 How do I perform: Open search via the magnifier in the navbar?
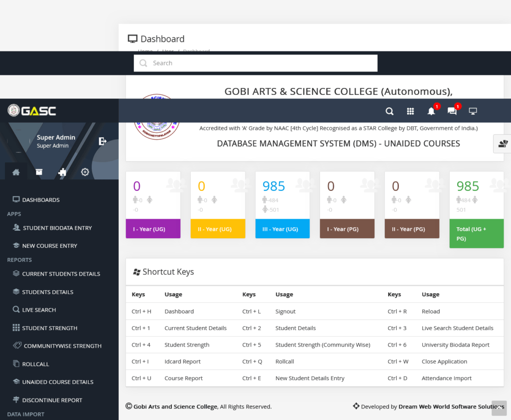tap(389, 111)
